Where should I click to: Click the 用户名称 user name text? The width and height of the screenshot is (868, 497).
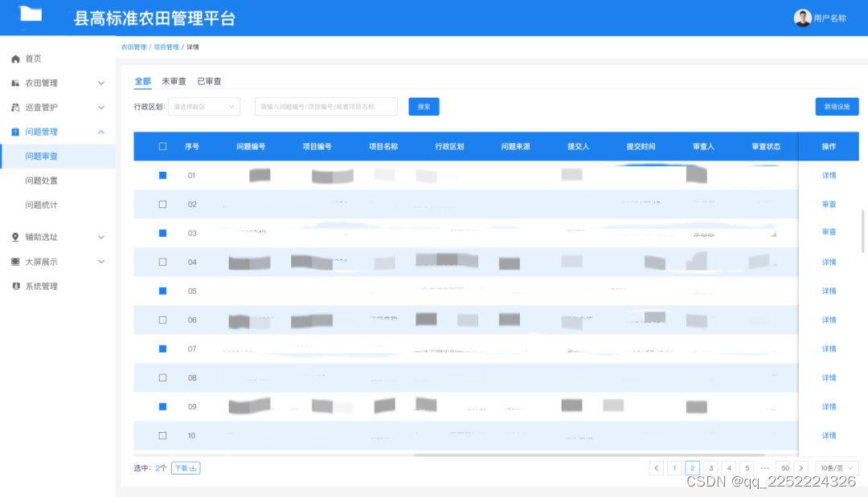[829, 18]
